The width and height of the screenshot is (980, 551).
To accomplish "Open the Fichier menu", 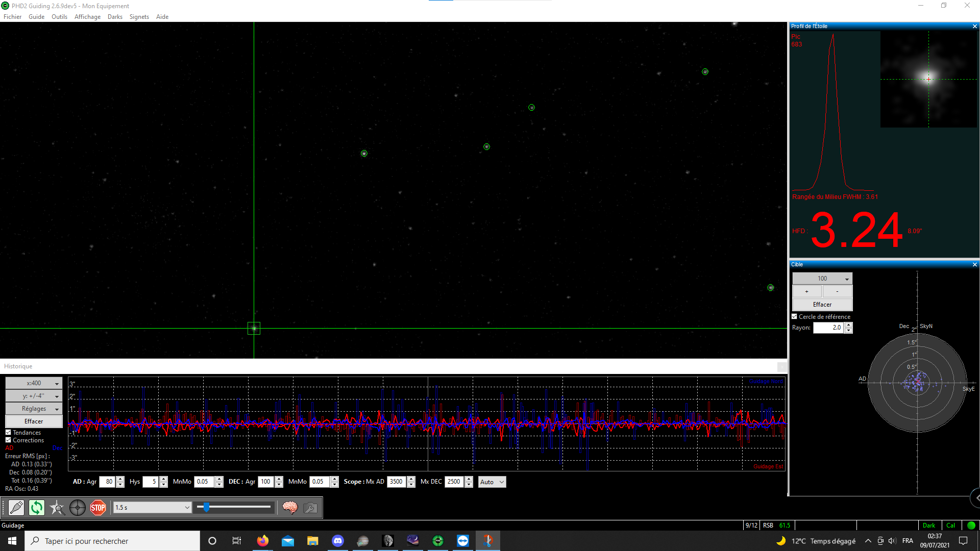I will [12, 17].
